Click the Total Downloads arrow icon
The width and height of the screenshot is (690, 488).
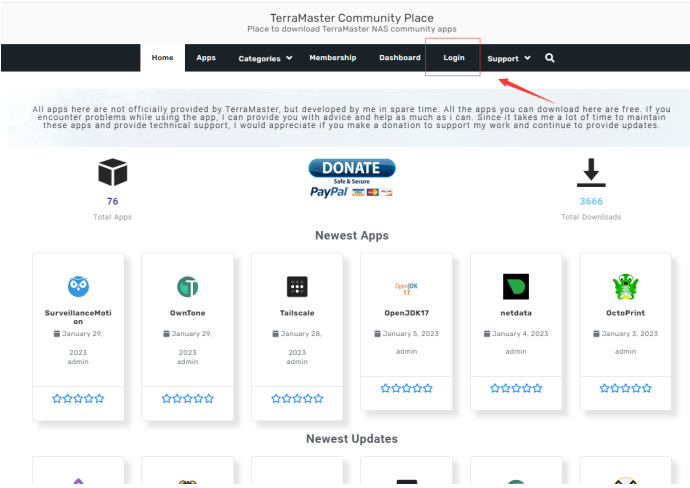coord(591,172)
